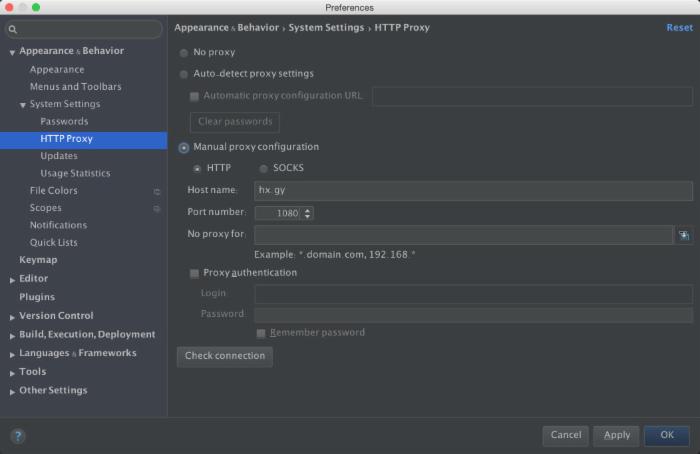This screenshot has height=454, width=700.
Task: Select the No proxy radio button
Action: tap(184, 52)
